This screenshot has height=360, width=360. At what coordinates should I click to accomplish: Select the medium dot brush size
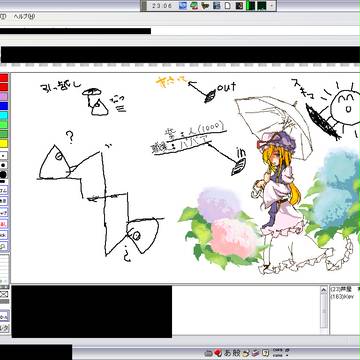click(3, 165)
